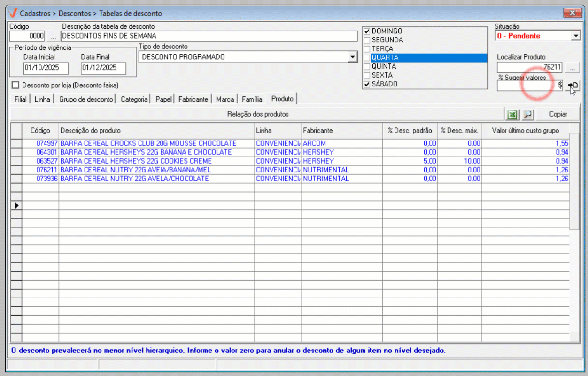This screenshot has width=588, height=376.
Task: Open the Tipo de desconto dropdown
Action: click(x=352, y=57)
